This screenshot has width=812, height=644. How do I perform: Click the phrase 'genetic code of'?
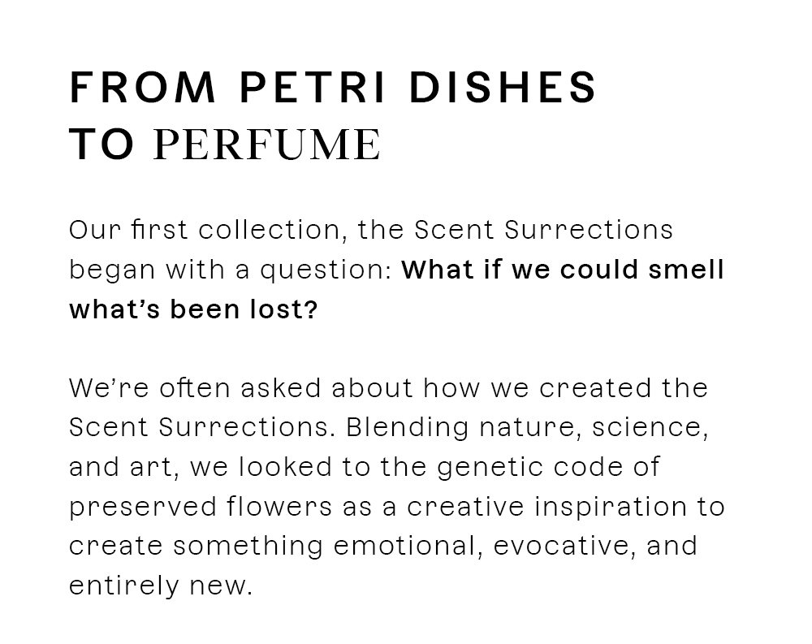coord(549,468)
